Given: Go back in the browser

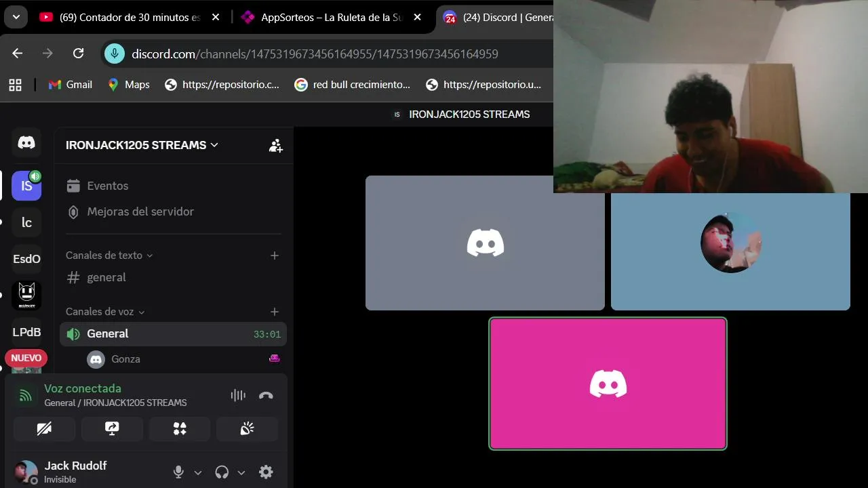Looking at the screenshot, I should pos(18,54).
